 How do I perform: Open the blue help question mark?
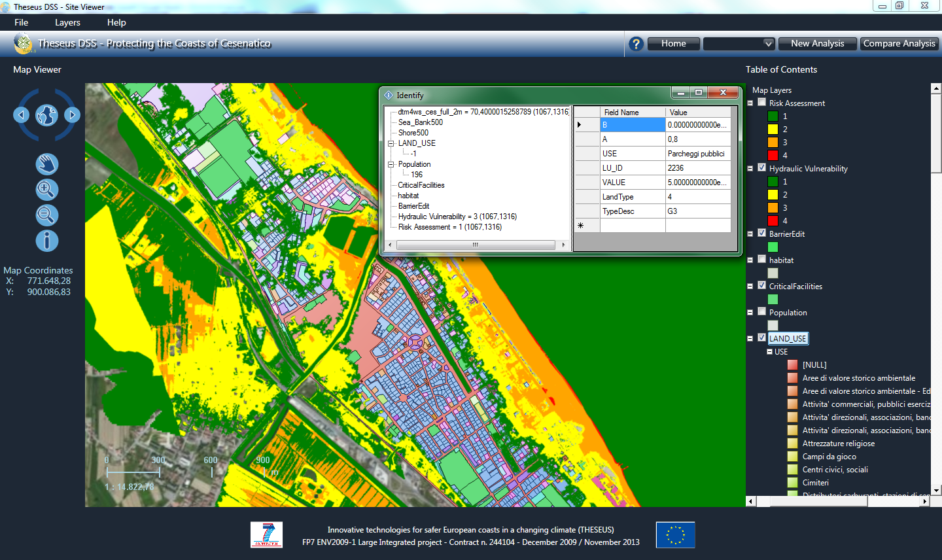(636, 44)
